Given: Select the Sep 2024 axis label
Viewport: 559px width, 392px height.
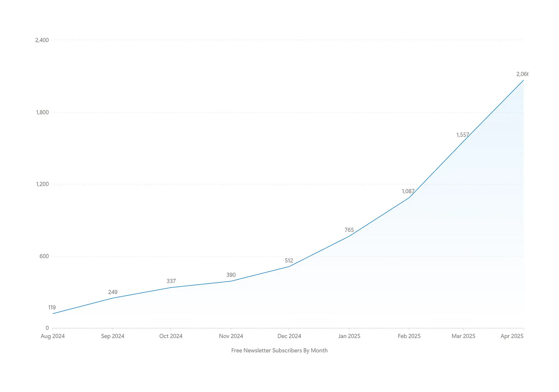Looking at the screenshot, I should point(112,336).
